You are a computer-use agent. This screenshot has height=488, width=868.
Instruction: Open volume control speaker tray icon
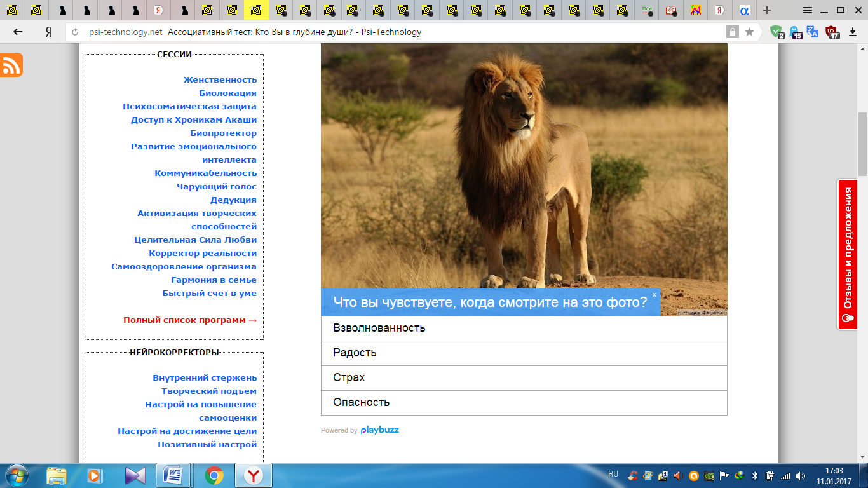800,475
